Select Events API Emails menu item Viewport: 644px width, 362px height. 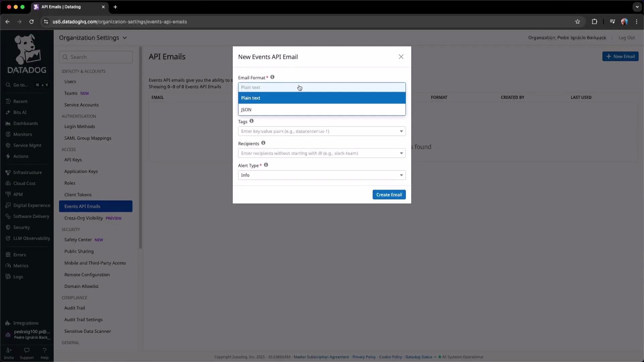point(96,206)
